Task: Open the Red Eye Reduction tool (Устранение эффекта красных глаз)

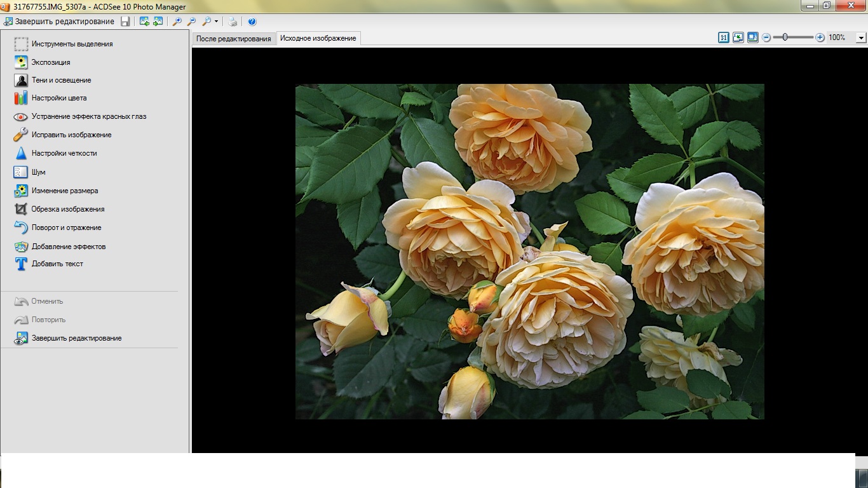Action: [x=89, y=117]
